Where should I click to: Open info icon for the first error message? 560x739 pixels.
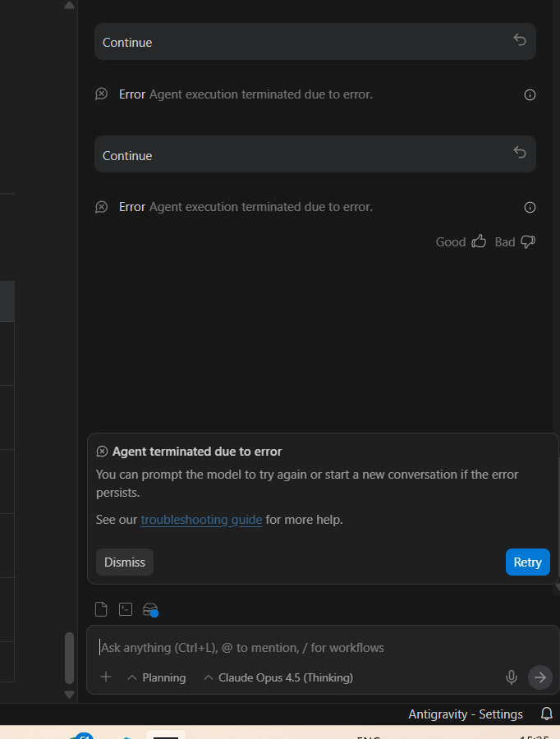coord(530,95)
